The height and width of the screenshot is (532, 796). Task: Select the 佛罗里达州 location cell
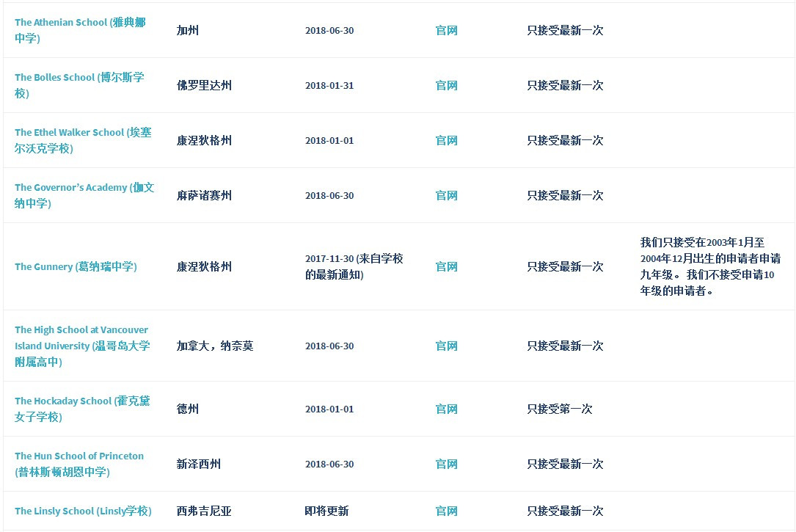coord(204,85)
